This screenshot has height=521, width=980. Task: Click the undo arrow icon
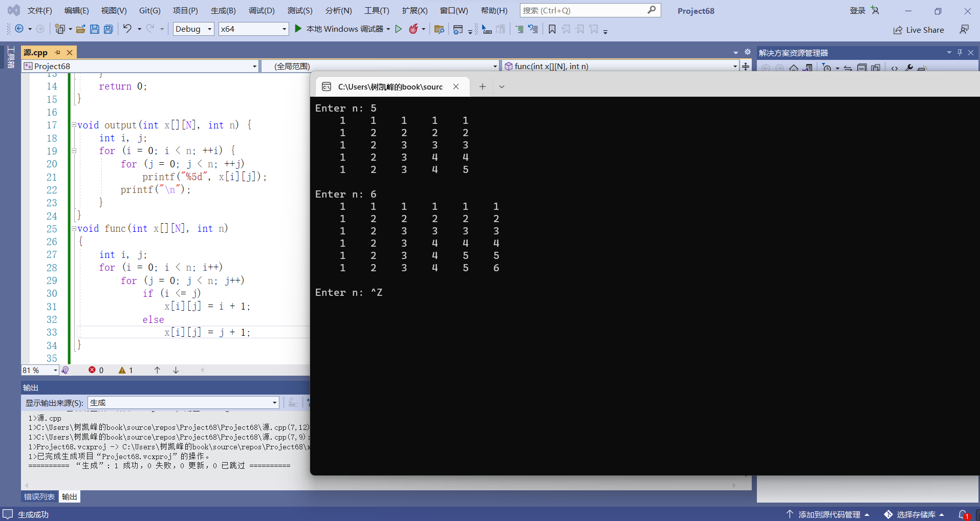[127, 29]
